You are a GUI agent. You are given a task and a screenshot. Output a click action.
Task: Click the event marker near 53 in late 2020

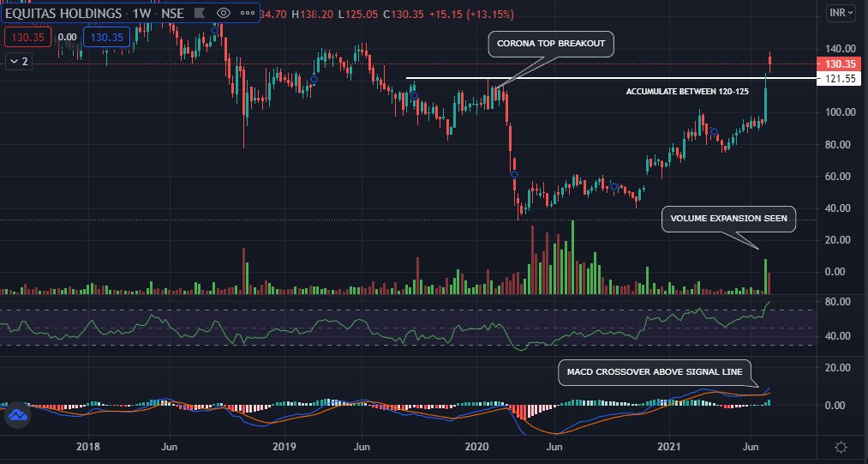point(614,187)
